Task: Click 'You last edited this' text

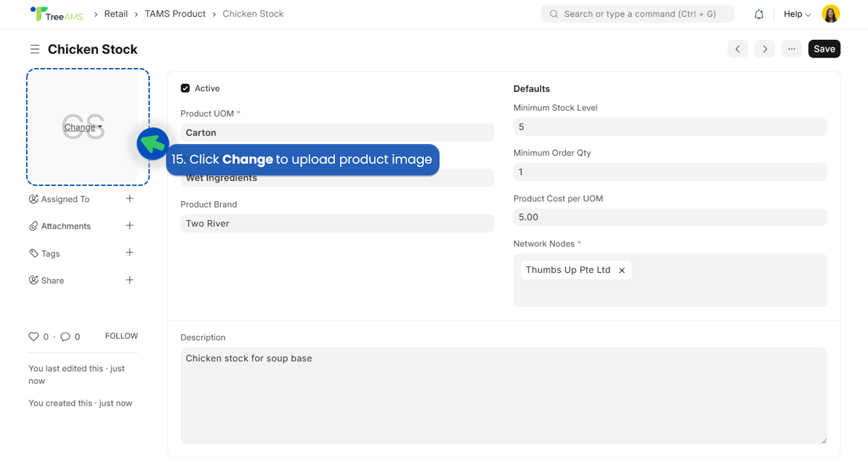Action: click(77, 374)
